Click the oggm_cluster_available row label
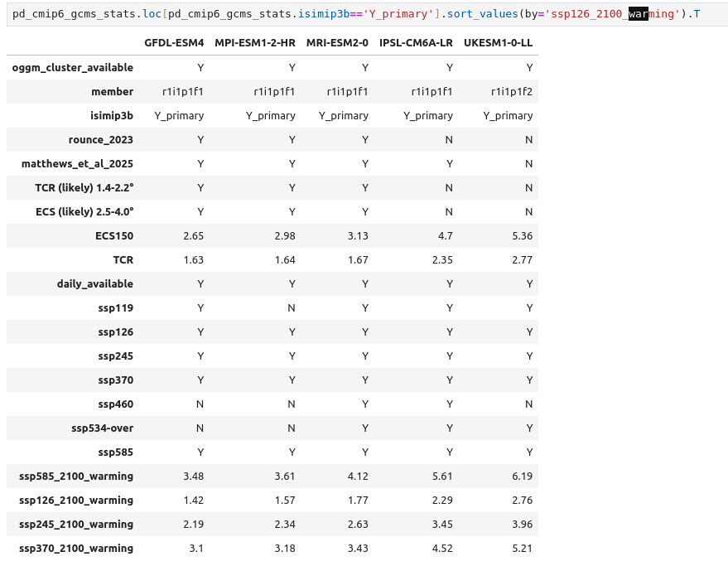The height and width of the screenshot is (571, 728). click(x=73, y=67)
